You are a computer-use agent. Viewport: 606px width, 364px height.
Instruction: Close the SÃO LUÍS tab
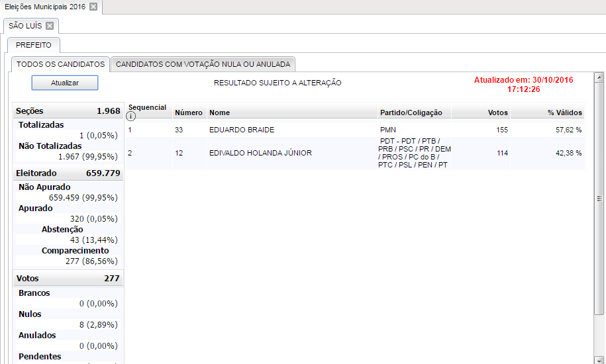pos(50,26)
